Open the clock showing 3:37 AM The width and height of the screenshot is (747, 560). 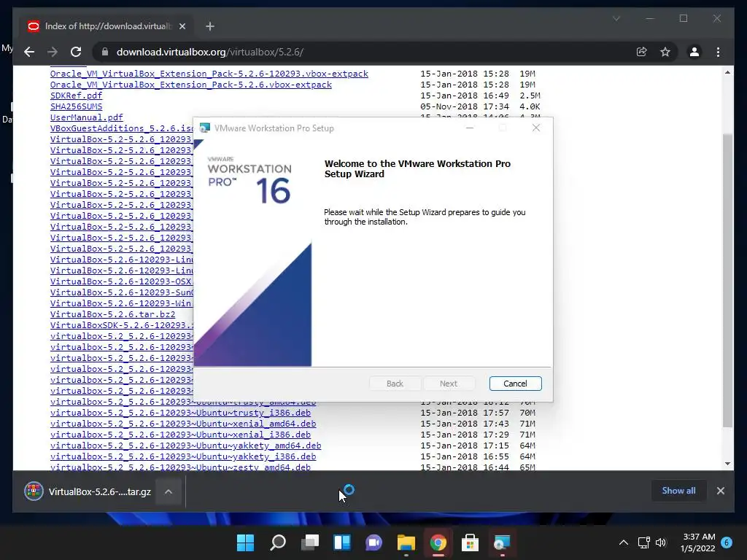698,542
